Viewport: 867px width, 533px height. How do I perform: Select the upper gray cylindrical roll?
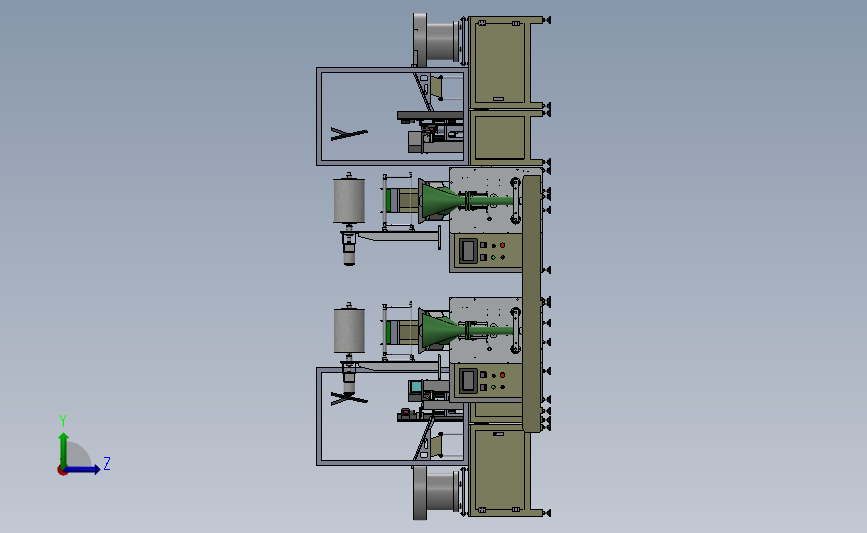coord(349,200)
